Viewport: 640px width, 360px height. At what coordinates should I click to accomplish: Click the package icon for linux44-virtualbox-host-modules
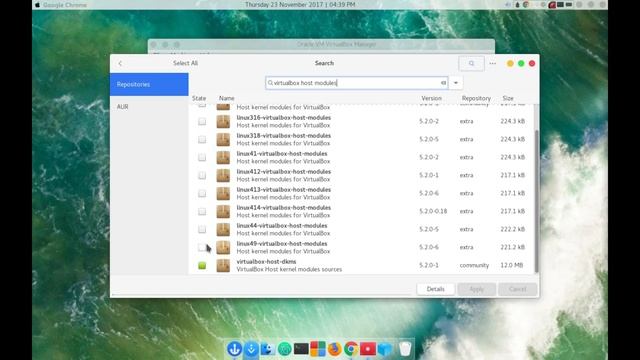(223, 229)
